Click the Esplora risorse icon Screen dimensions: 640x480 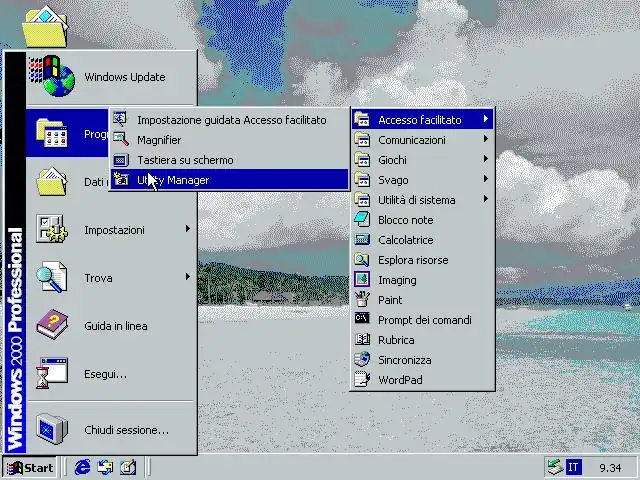tap(362, 259)
